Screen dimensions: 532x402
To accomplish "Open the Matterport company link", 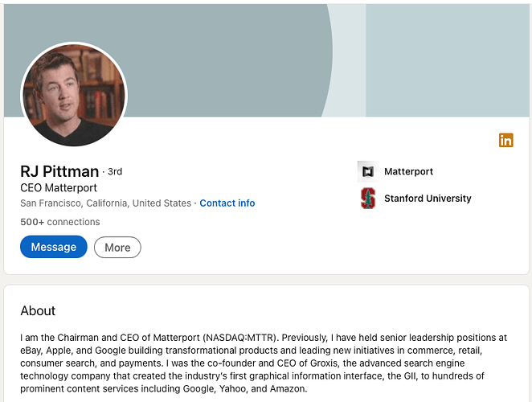I will point(408,171).
